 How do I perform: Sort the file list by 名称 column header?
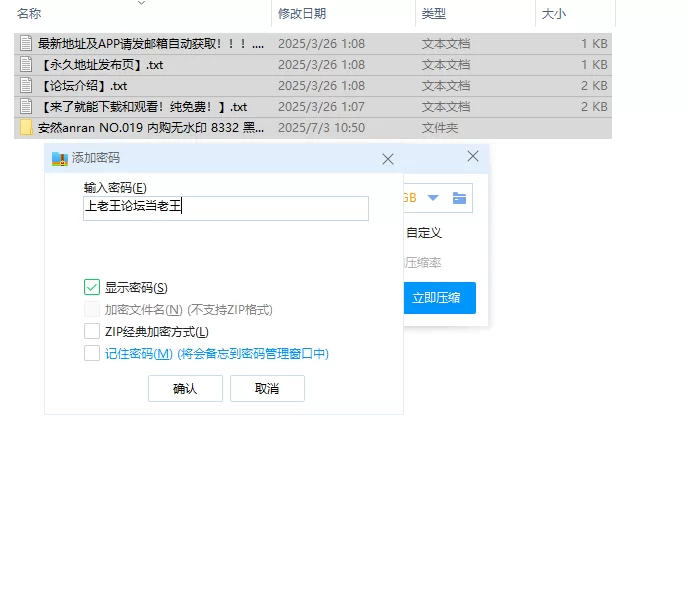[30, 14]
